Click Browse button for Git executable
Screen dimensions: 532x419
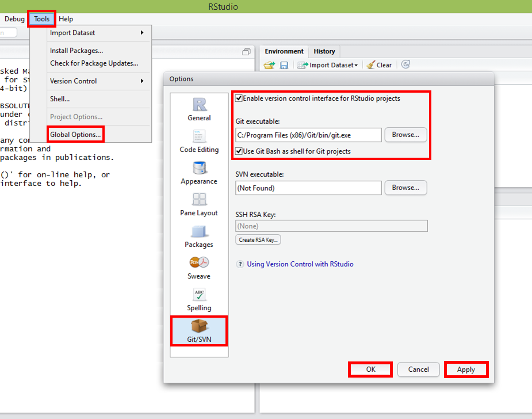pos(405,135)
